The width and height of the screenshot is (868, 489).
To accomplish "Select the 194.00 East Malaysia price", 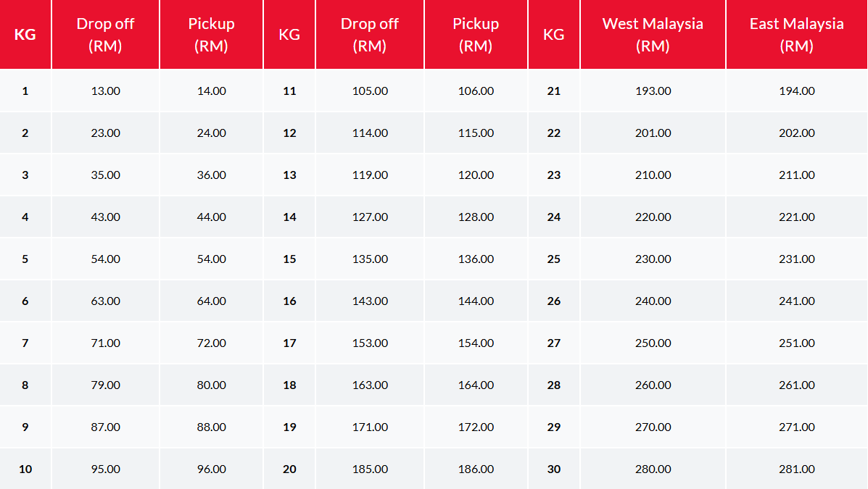I will coord(796,91).
